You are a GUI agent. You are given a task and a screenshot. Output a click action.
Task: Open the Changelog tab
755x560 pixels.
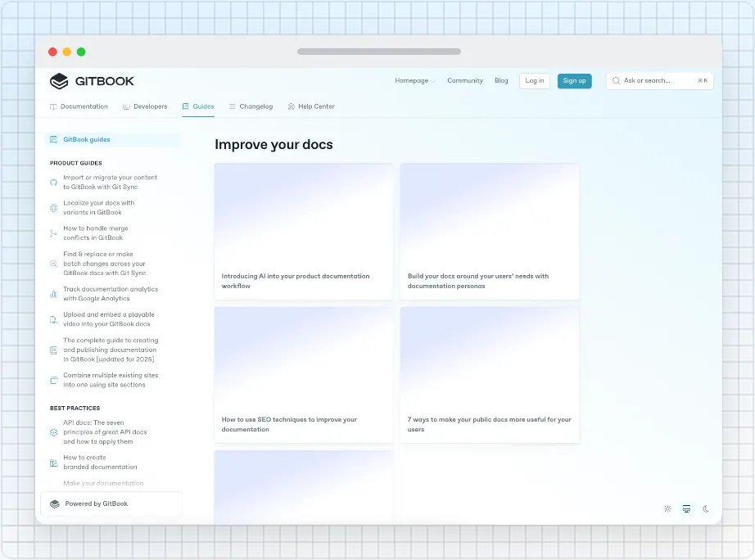[x=251, y=107]
